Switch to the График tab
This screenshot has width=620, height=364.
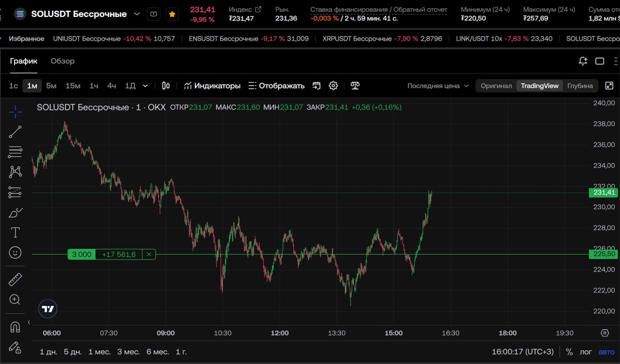[x=24, y=61]
